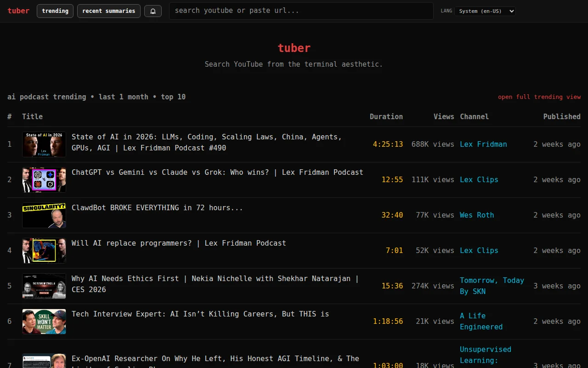Click title ChatGPT vs Gemini vs Claude vs Grok
The width and height of the screenshot is (588, 368).
click(x=217, y=172)
